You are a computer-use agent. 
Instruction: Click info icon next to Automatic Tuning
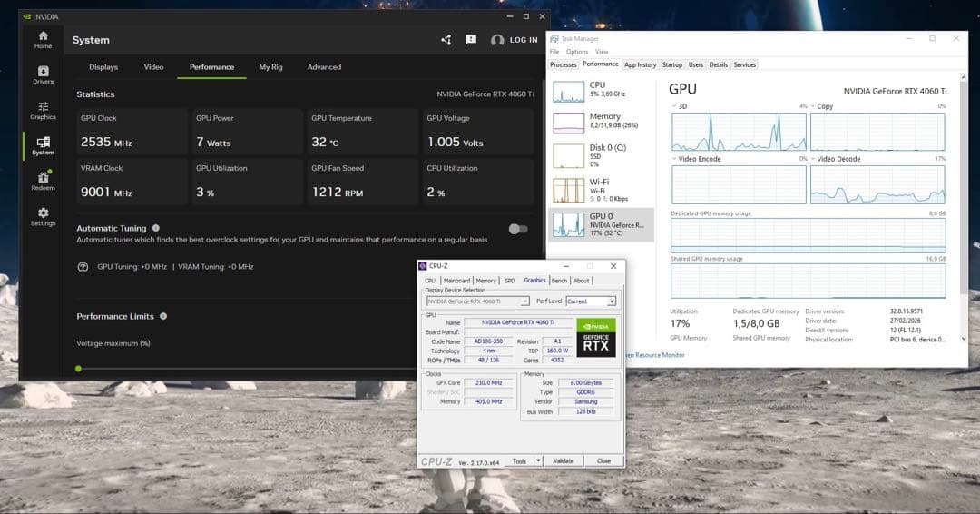point(156,228)
